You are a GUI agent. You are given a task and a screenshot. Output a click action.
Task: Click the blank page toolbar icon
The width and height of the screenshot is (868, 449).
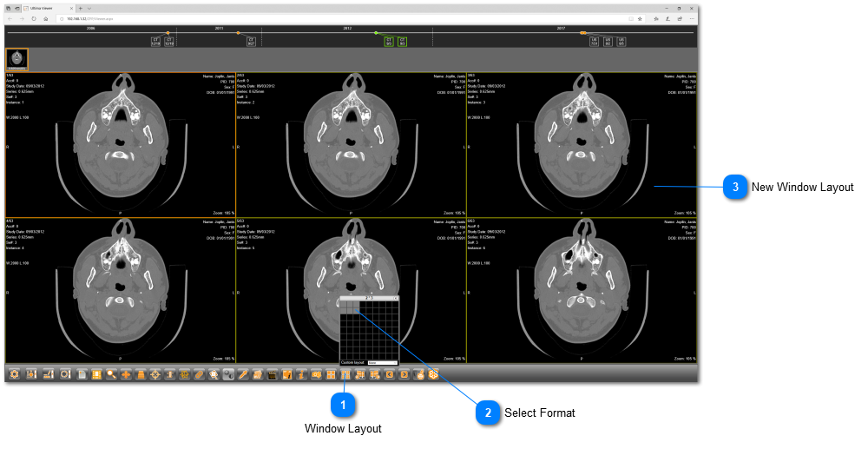(82, 374)
